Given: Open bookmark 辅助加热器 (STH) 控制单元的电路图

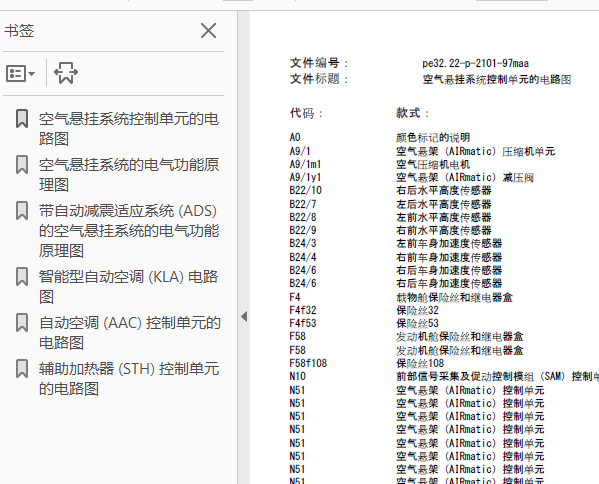Looking at the screenshot, I should click(x=129, y=379).
